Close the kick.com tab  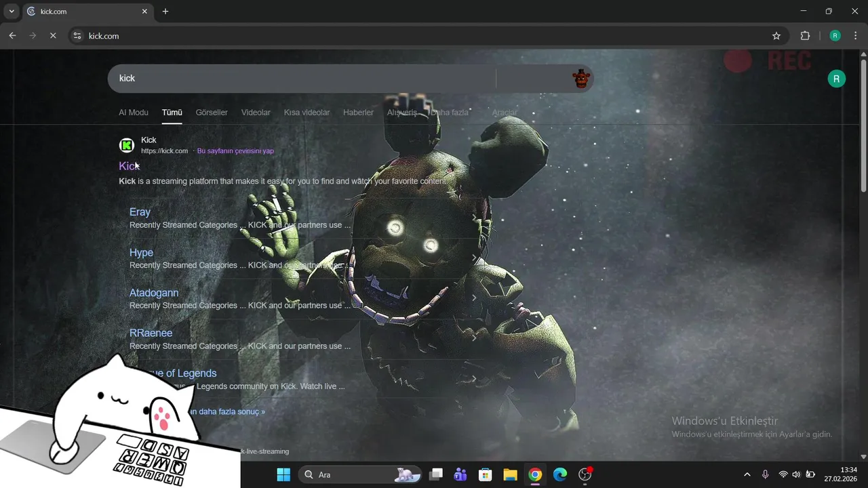point(144,12)
